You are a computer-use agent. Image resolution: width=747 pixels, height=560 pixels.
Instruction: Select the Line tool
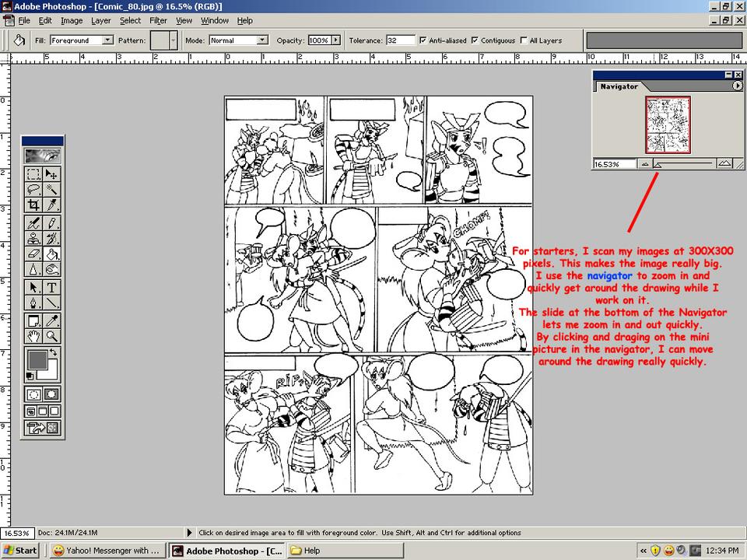pos(51,303)
